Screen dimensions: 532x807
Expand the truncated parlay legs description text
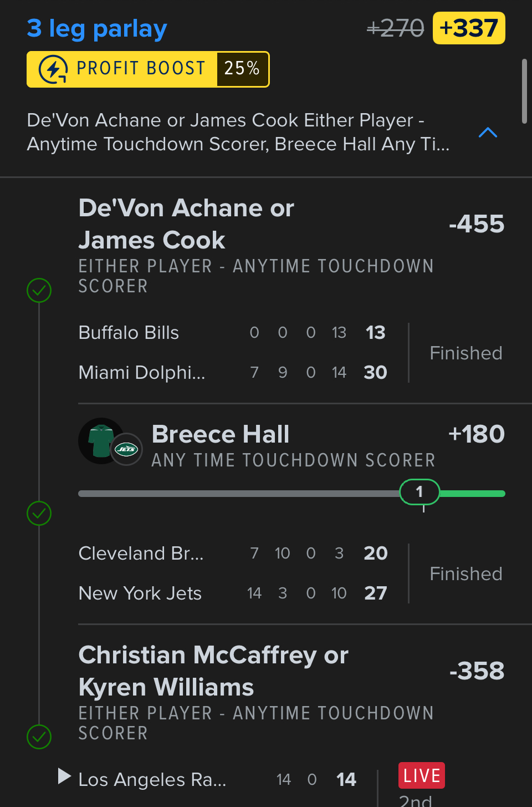[238, 132]
